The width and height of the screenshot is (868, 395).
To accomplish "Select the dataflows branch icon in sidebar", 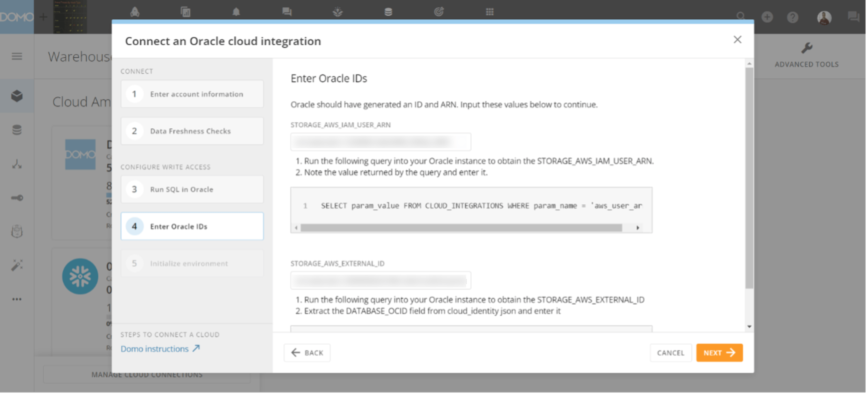I will click(17, 164).
